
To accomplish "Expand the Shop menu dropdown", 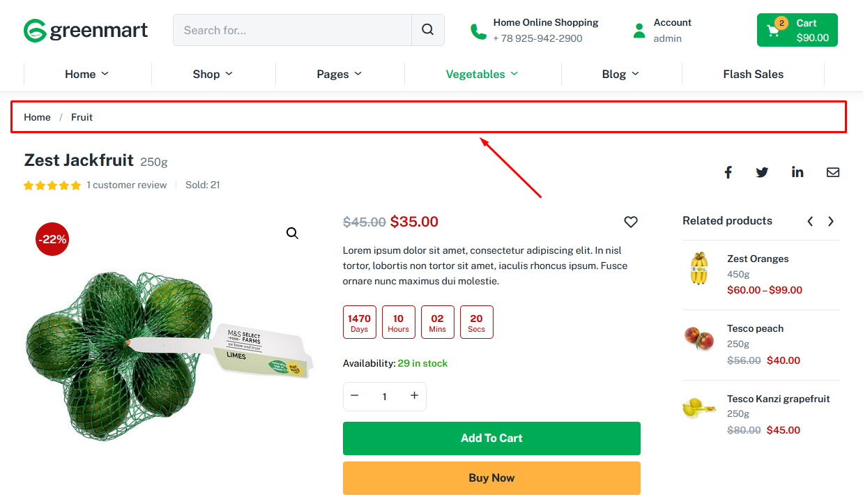I will [213, 74].
